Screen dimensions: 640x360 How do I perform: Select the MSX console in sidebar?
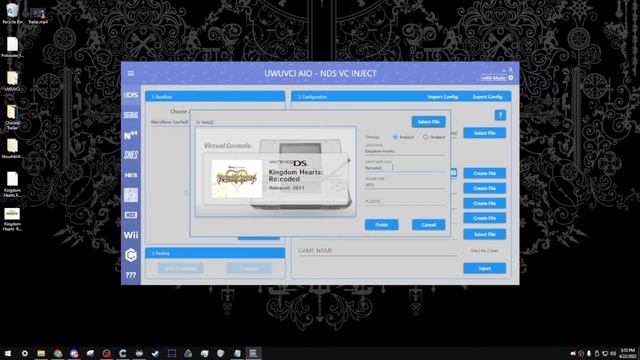tap(131, 215)
